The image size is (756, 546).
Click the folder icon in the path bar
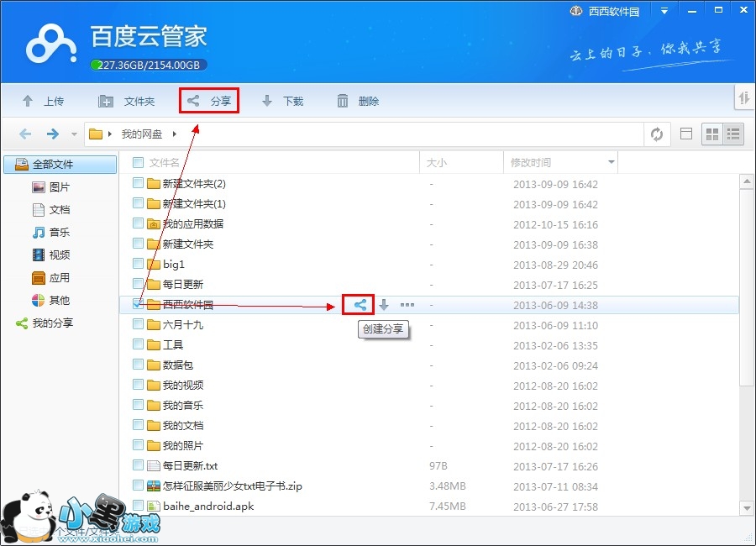(x=96, y=134)
